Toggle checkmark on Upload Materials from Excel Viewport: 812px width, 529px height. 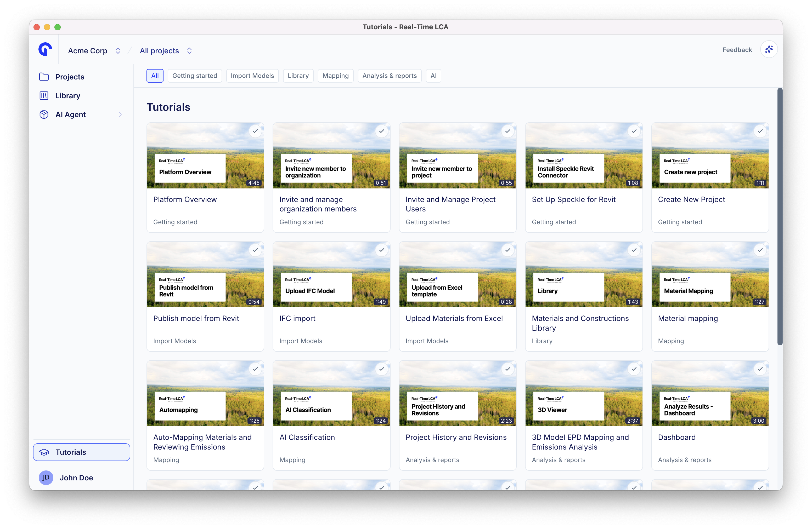point(508,250)
